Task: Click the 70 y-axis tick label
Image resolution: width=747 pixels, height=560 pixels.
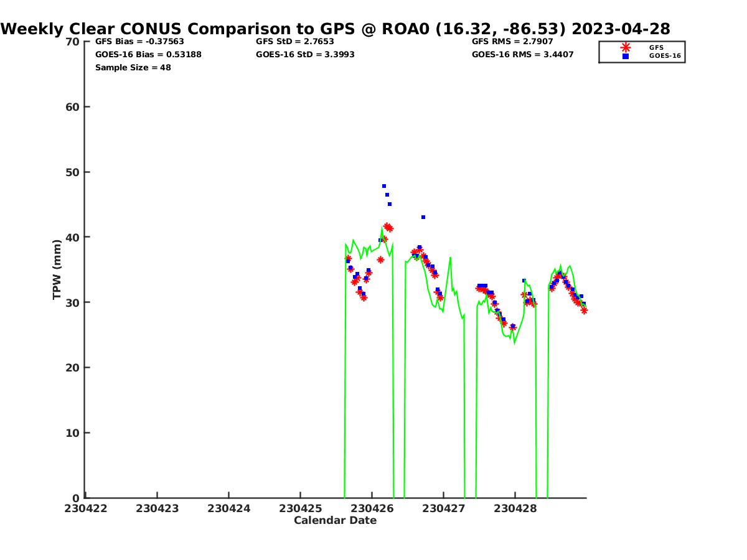Action: click(72, 42)
